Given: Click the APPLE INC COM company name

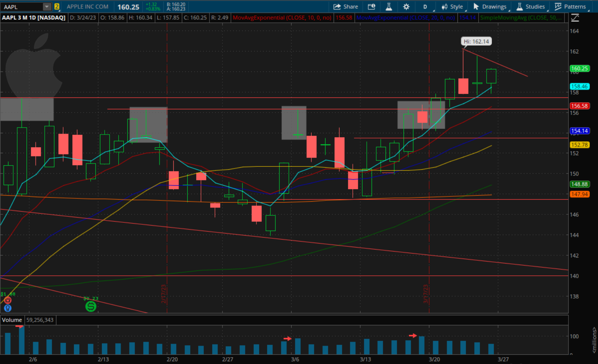Looking at the screenshot, I should click(87, 7).
